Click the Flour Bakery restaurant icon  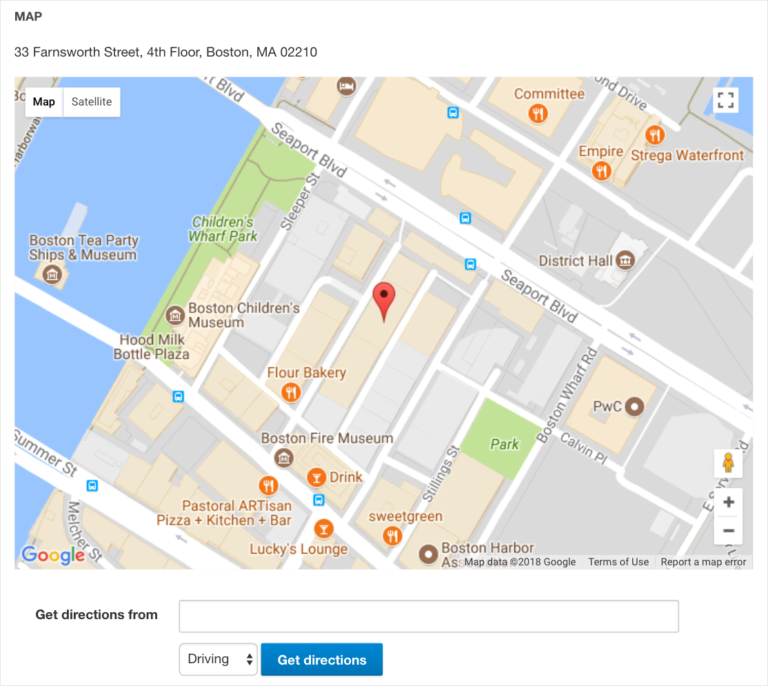click(x=291, y=391)
